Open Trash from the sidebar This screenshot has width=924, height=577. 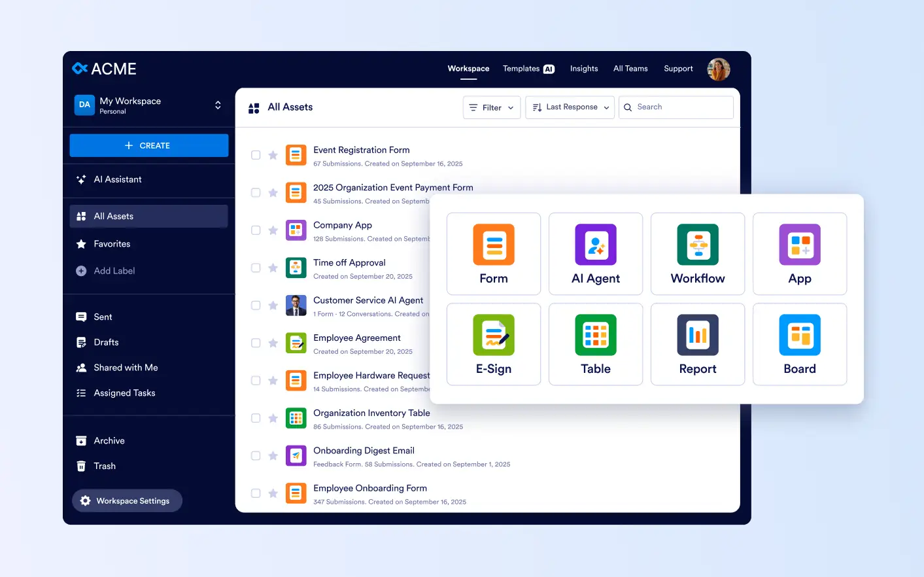pos(105,466)
